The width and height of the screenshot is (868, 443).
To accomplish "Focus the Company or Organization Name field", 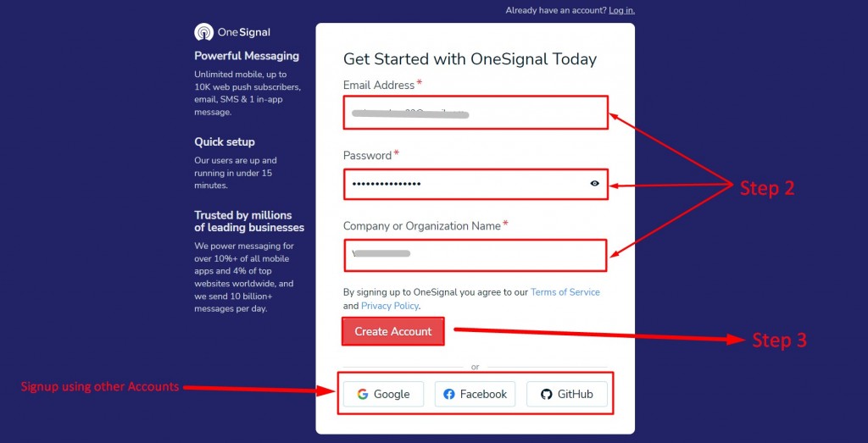I will (x=476, y=255).
